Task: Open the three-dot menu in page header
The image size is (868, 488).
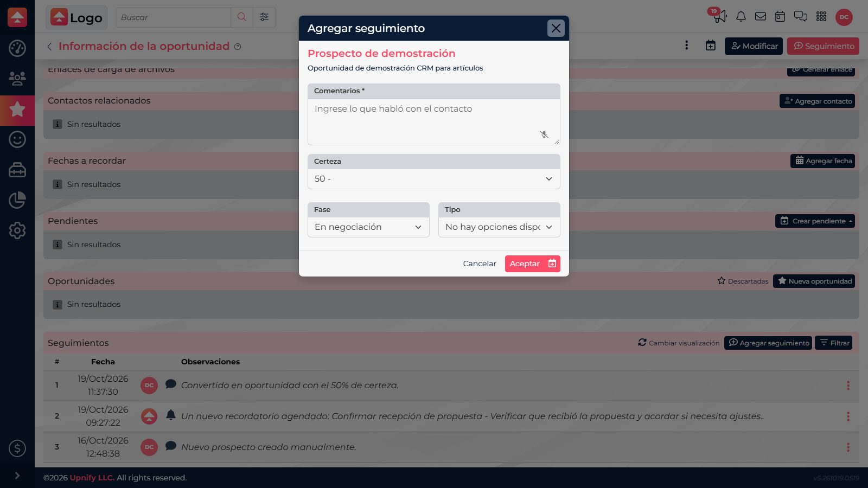Action: pos(686,46)
